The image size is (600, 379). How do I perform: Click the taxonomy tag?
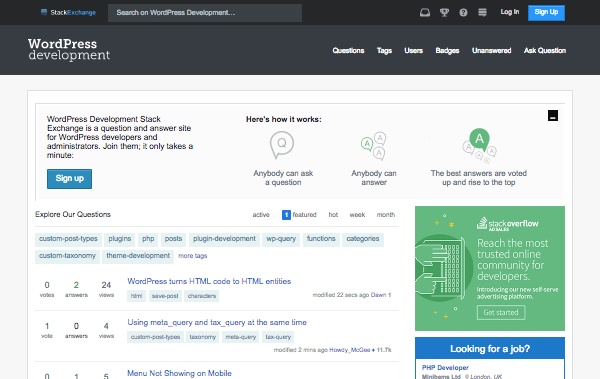203,337
